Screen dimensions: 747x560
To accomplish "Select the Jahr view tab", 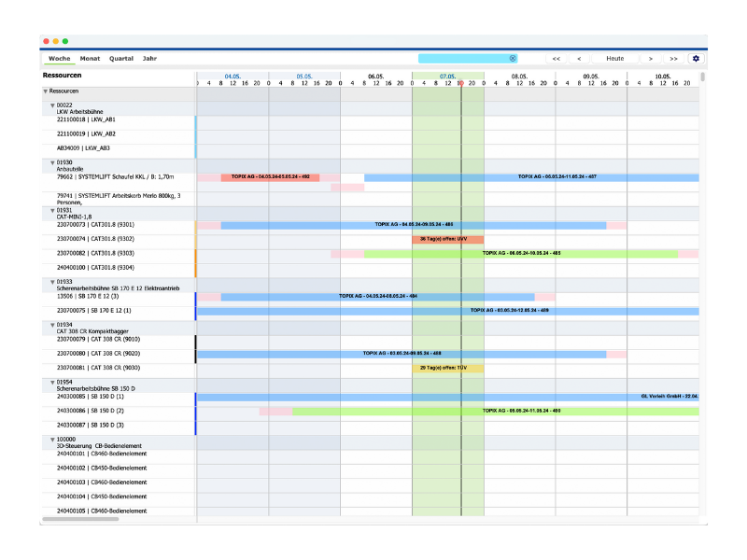I will point(149,58).
